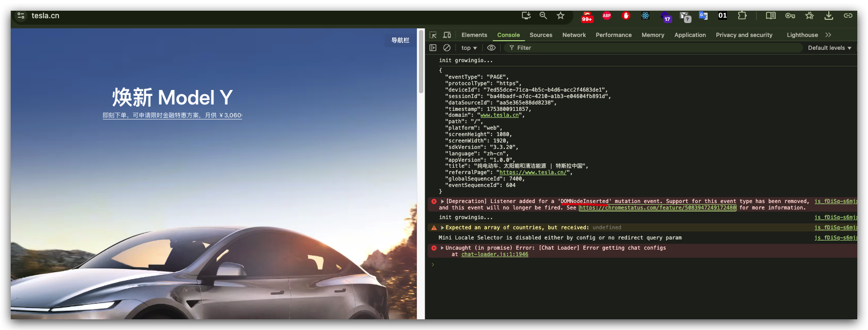
Task: Click the 焕新 Model Y heading
Action: 172,97
